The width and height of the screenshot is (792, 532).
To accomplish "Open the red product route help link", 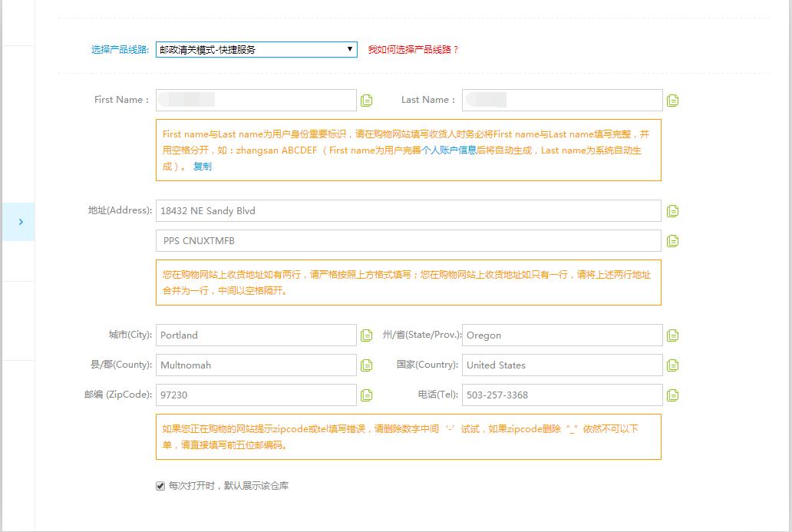I will (x=413, y=49).
